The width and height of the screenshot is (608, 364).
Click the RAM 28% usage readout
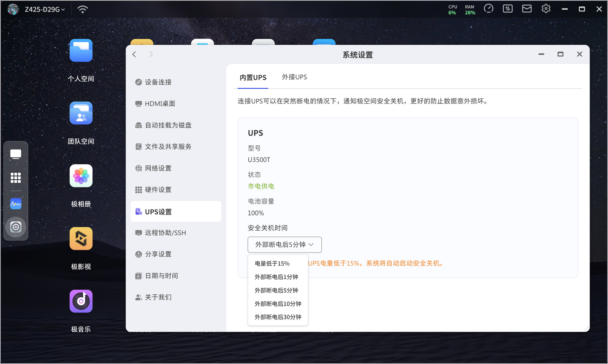point(470,10)
